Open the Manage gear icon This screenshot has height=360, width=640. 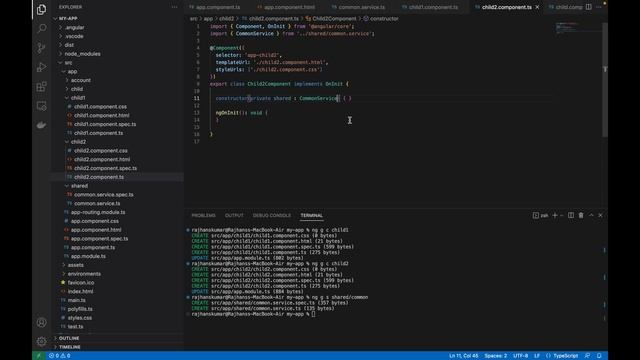coord(41,341)
